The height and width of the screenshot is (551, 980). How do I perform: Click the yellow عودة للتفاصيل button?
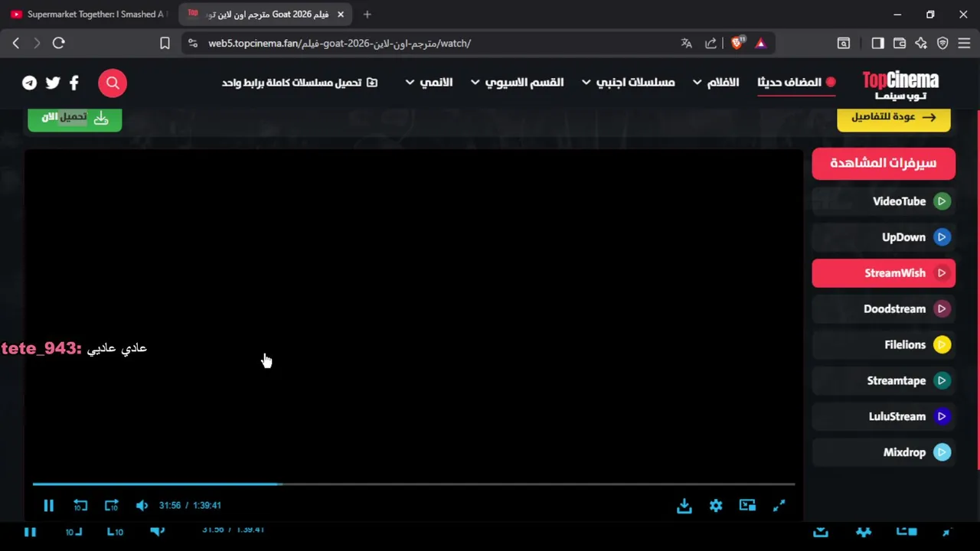(x=893, y=118)
